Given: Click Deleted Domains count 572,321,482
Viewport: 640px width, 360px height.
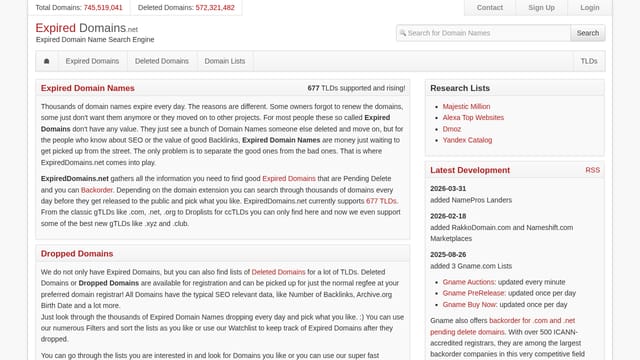Looking at the screenshot, I should [x=215, y=8].
